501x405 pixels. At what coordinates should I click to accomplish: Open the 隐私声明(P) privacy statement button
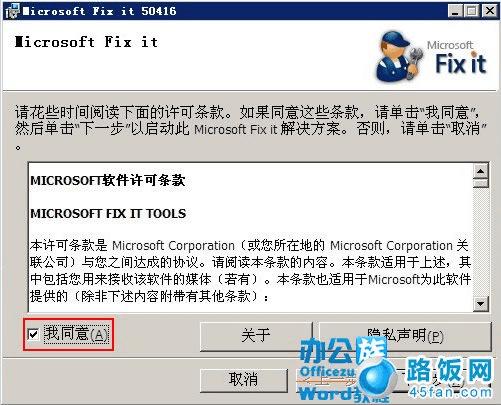pos(405,336)
